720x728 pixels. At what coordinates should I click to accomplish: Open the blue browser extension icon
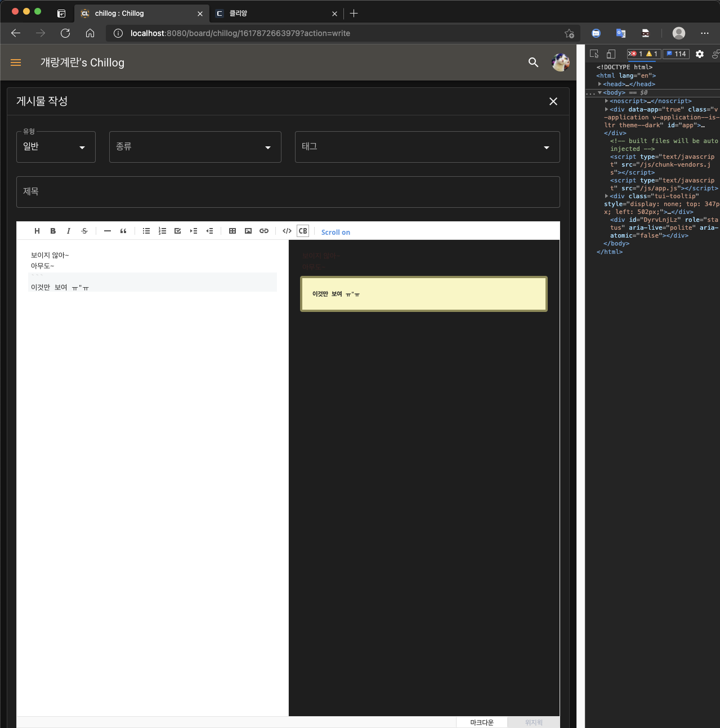(596, 33)
